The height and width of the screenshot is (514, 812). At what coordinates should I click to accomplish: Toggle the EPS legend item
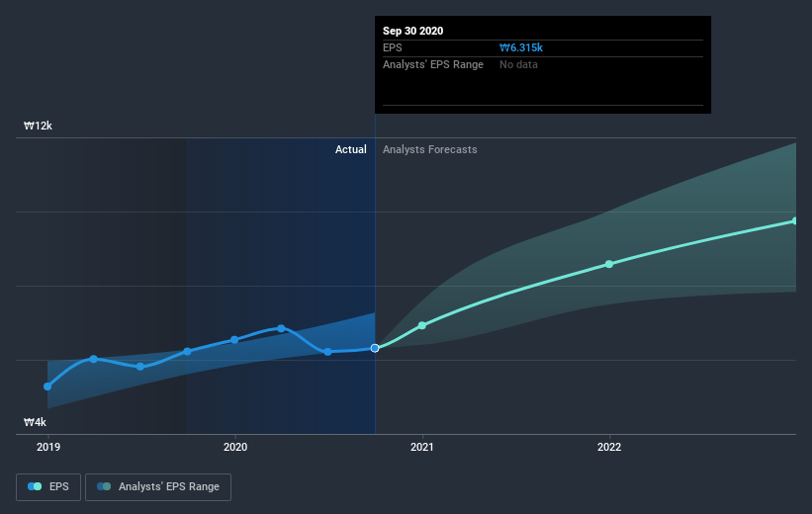[x=48, y=486]
